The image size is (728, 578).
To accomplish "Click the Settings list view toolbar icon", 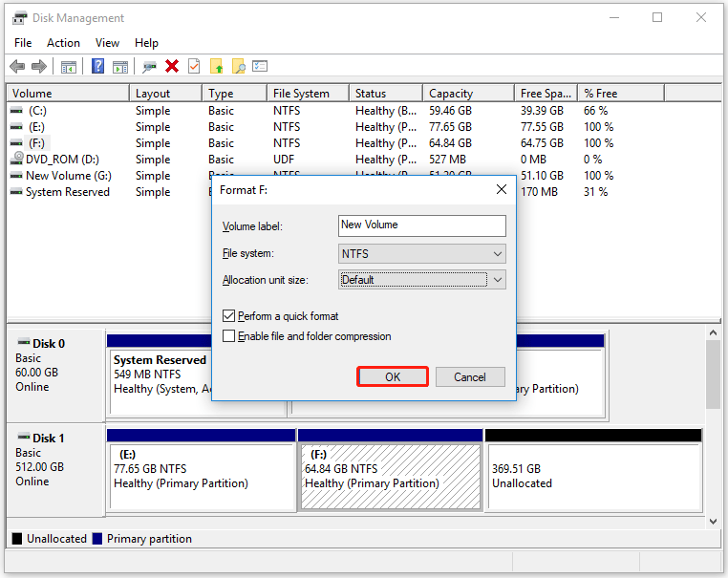I will pos(260,66).
